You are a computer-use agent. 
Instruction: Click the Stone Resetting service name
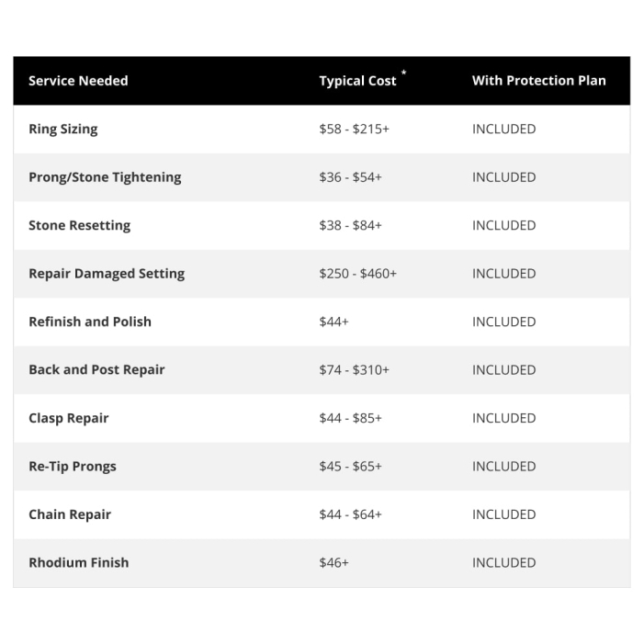[x=79, y=225]
